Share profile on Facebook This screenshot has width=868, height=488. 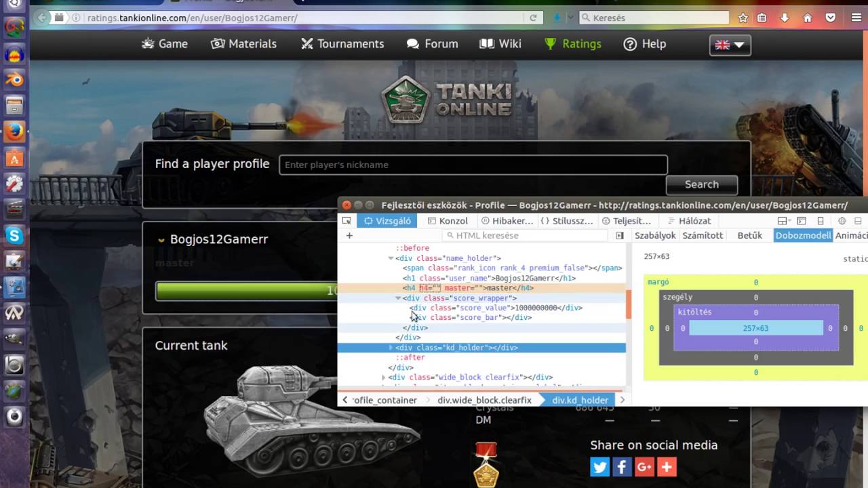622,466
